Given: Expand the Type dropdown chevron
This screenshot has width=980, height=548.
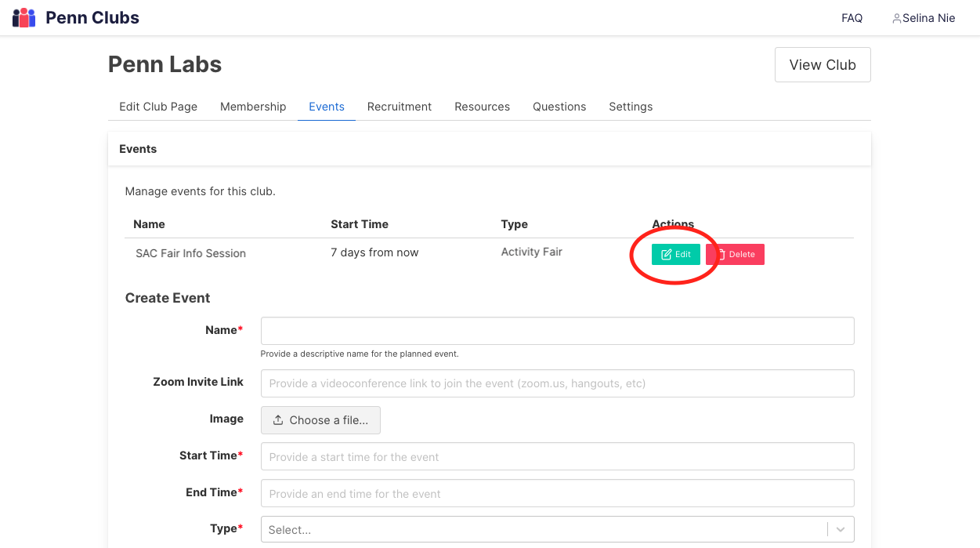Looking at the screenshot, I should [x=841, y=530].
